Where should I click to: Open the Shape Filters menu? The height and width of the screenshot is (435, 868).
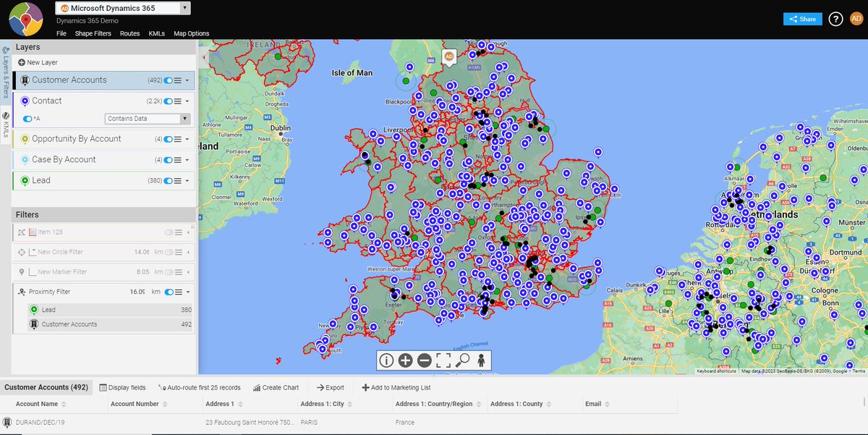point(95,33)
